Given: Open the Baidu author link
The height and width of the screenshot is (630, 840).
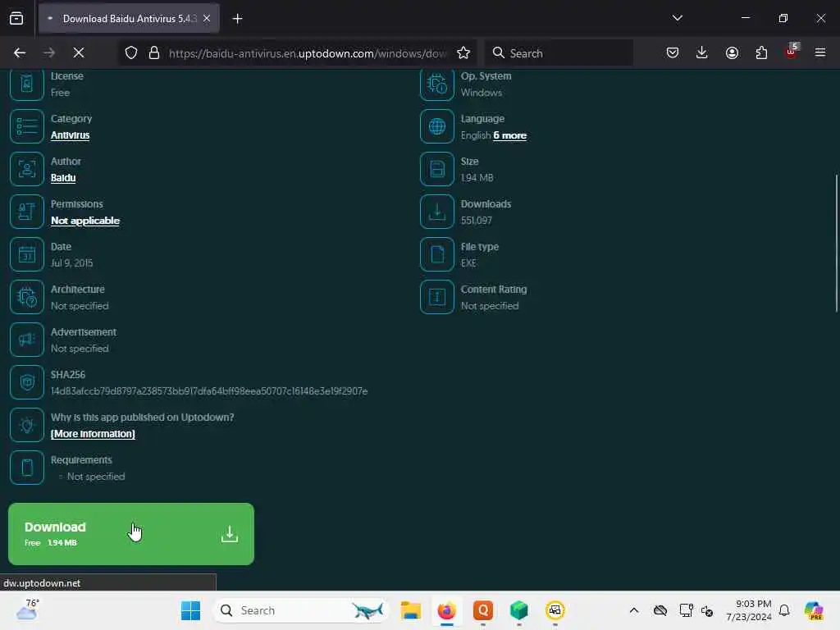Looking at the screenshot, I should tap(63, 178).
